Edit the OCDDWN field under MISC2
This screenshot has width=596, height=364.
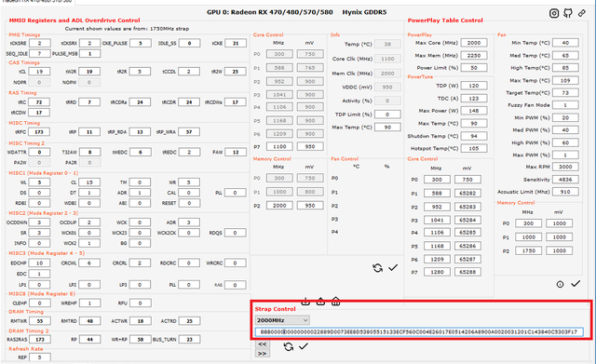tap(39, 222)
